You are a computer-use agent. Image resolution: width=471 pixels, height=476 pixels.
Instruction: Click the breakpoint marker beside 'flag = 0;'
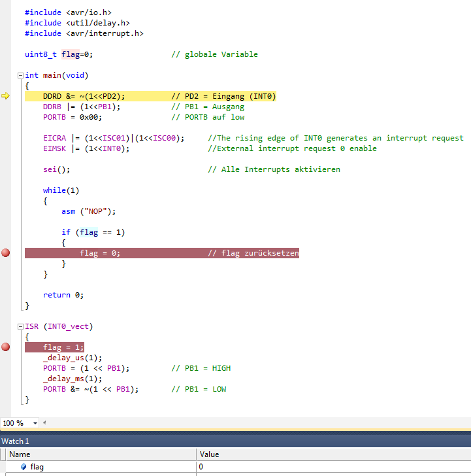[6, 253]
